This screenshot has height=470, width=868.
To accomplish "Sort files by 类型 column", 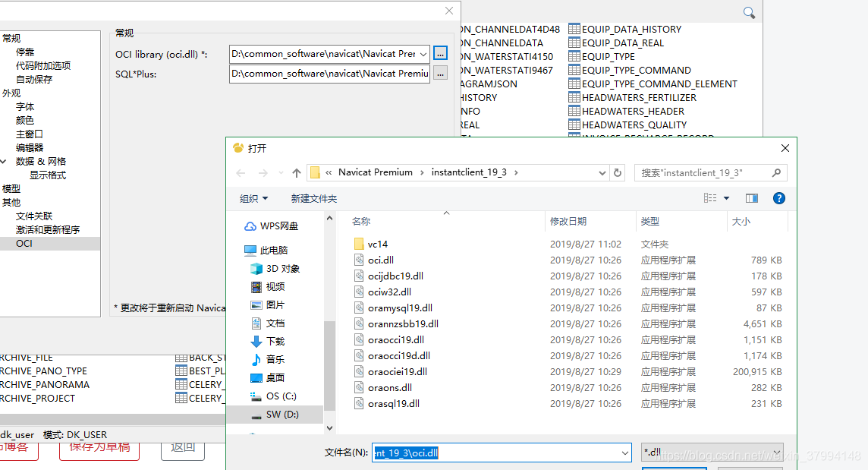I will click(650, 221).
